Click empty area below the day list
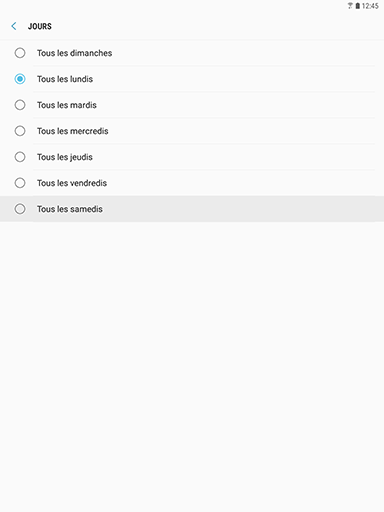Image resolution: width=384 pixels, height=512 pixels. click(x=192, y=367)
